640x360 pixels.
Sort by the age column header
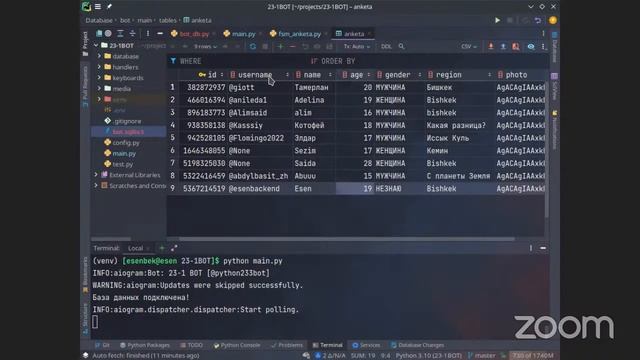point(356,75)
